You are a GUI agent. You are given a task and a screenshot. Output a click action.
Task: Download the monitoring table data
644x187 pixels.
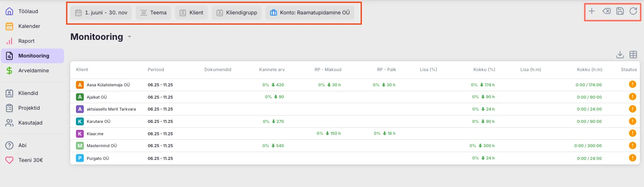coord(620,55)
